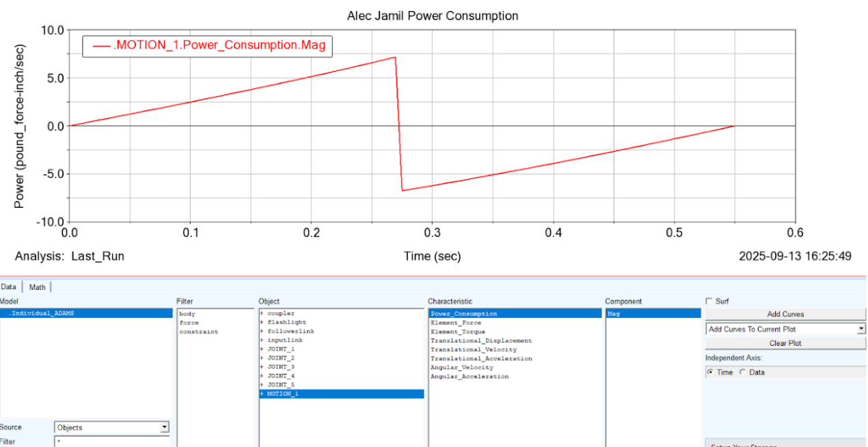Expand the flashlight object

pos(262,323)
